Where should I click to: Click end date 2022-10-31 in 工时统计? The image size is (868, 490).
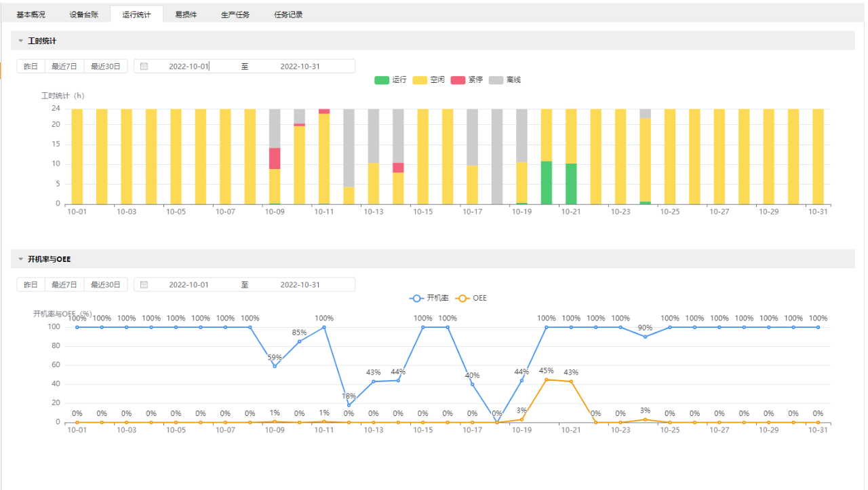(300, 67)
